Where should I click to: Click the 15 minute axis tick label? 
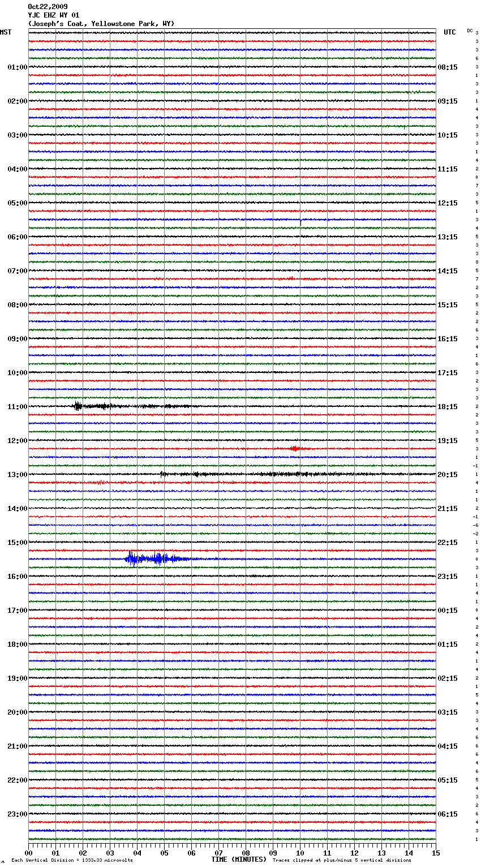(436, 853)
